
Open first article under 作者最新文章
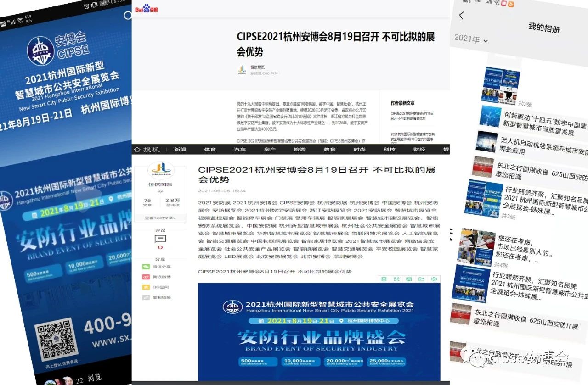(x=412, y=116)
